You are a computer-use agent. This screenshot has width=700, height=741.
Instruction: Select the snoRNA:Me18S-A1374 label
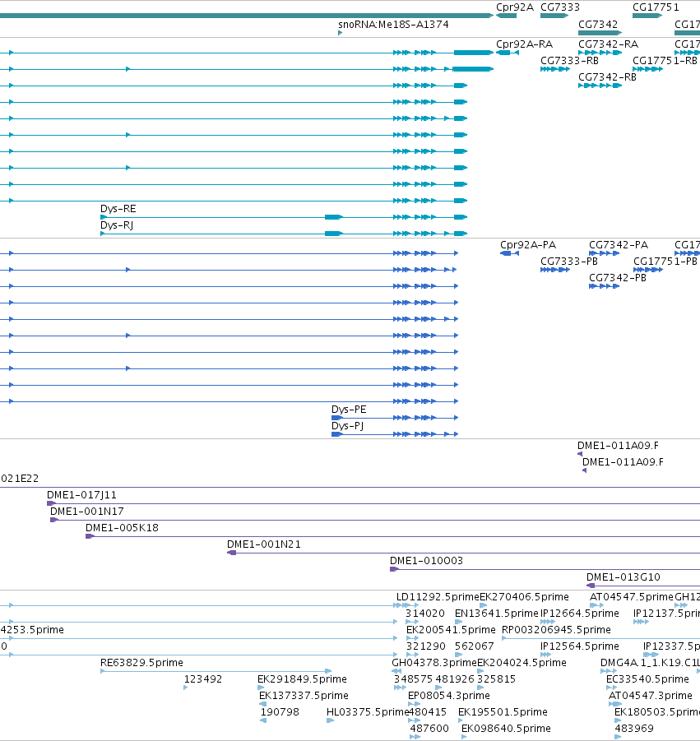[x=393, y=25]
